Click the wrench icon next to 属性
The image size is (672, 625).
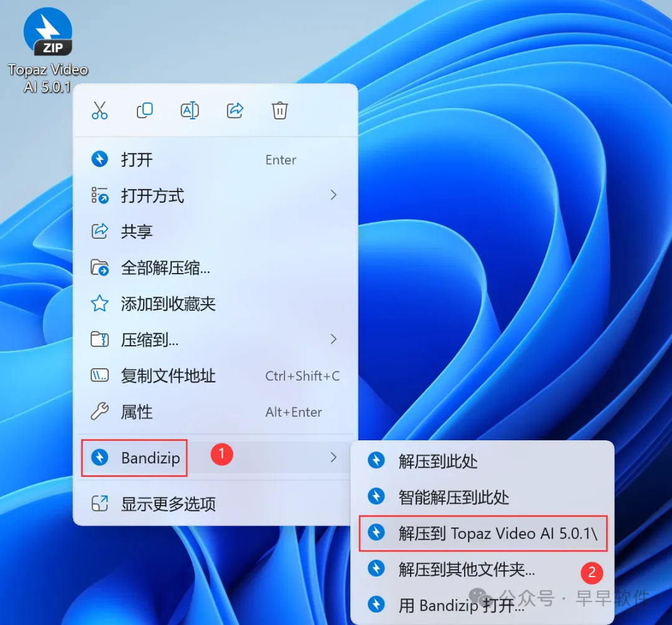point(100,412)
